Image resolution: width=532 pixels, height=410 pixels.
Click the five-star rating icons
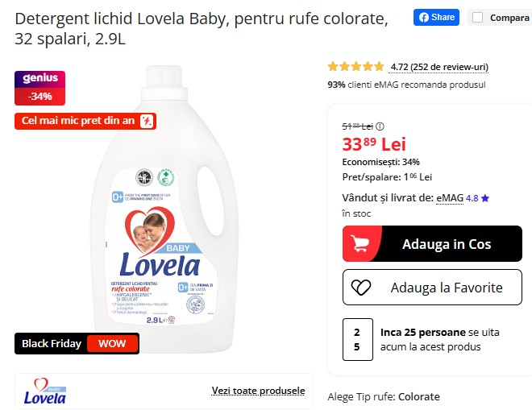(x=355, y=67)
